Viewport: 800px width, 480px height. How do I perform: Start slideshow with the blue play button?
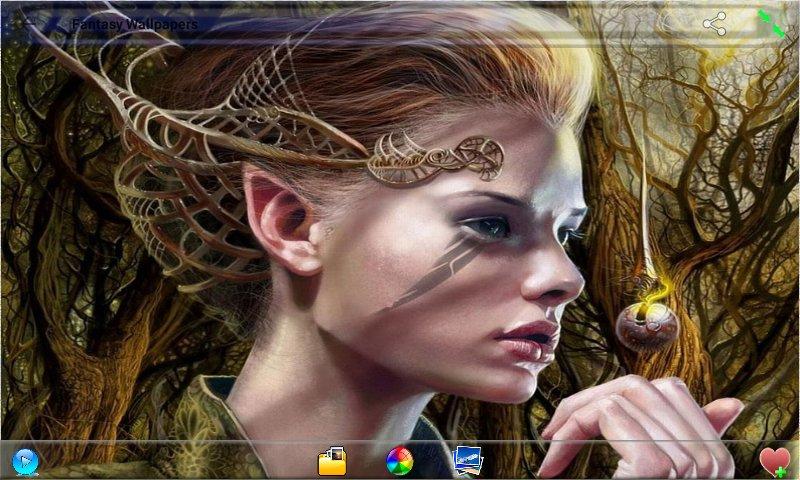25,462
